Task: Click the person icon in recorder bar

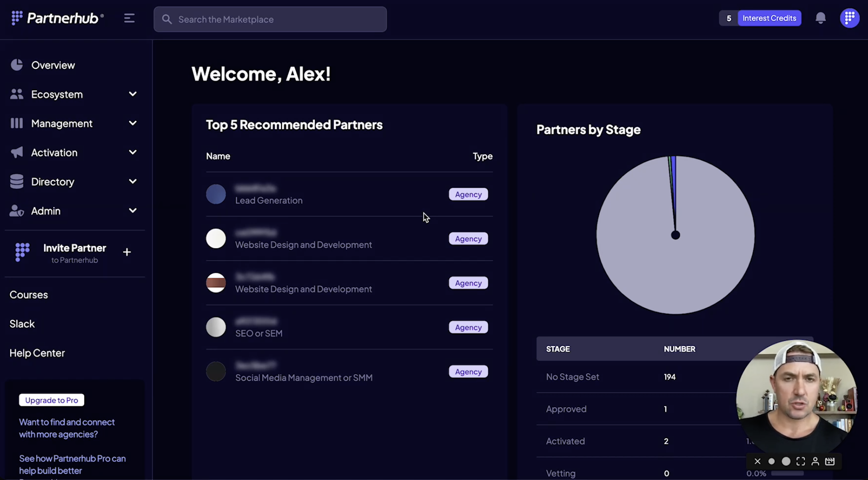Action: click(815, 461)
